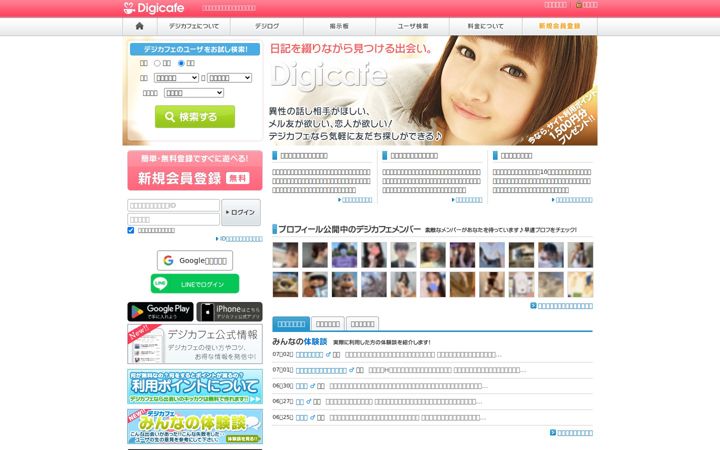Open the 利用ポイントについて banner

195,387
